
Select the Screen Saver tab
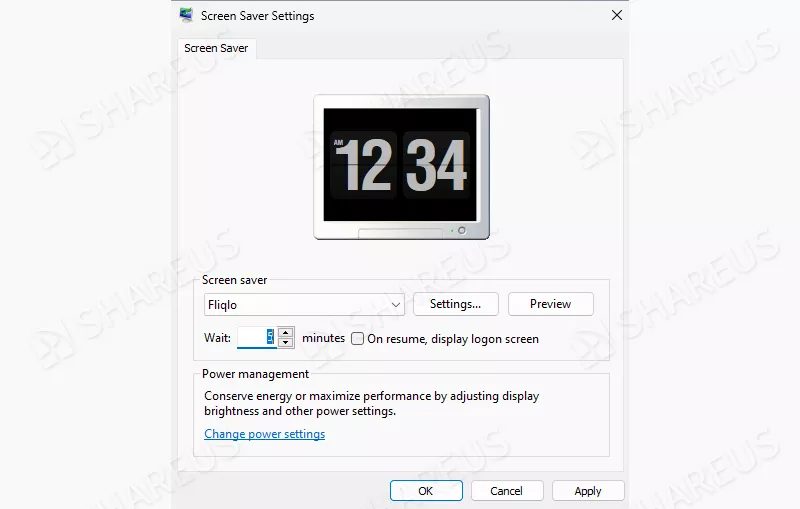tap(216, 48)
